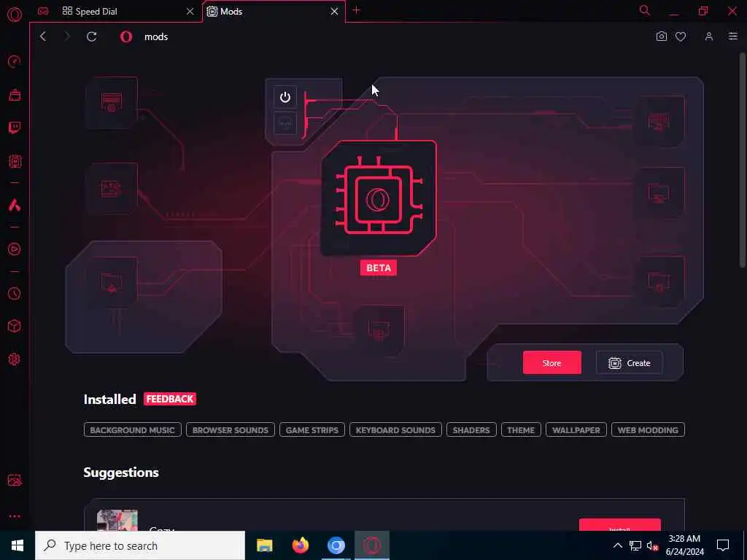747x560 pixels.
Task: Launch Firefox from the taskbar
Action: tap(300, 545)
